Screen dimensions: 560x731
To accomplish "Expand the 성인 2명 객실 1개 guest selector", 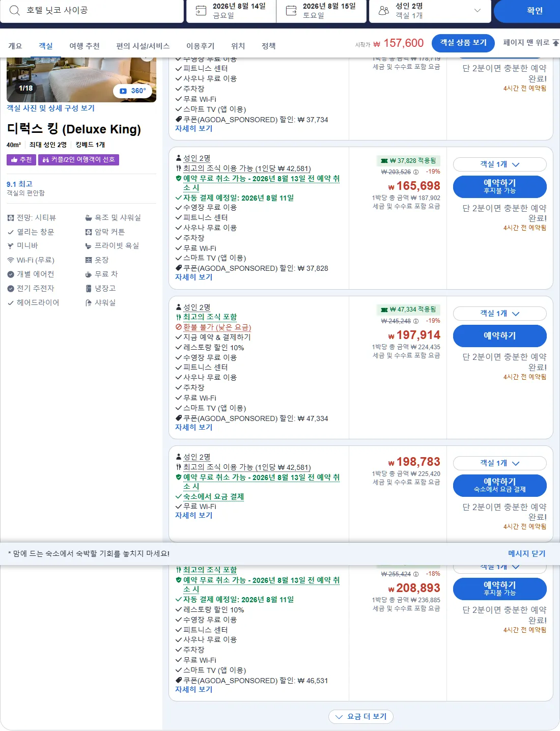I will [x=430, y=11].
